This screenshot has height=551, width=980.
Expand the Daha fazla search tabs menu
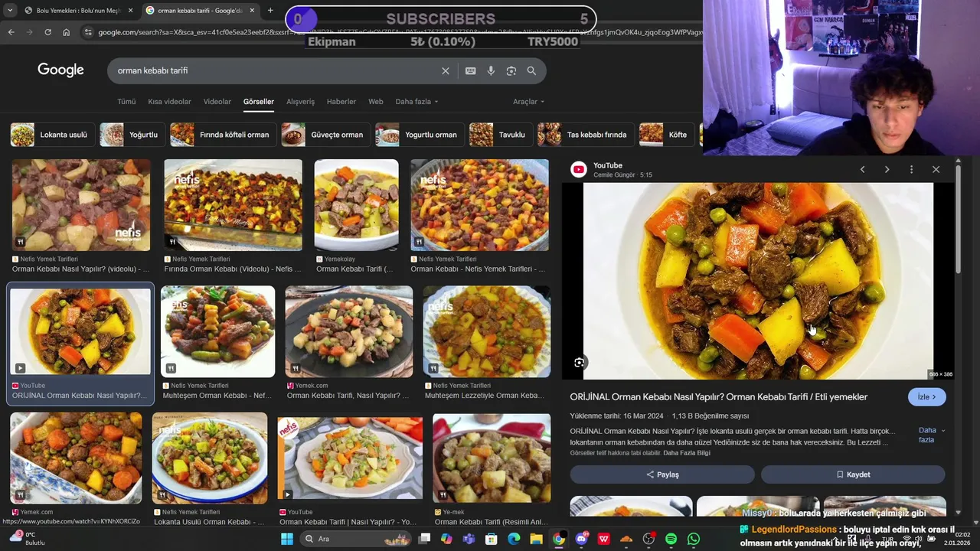tap(416, 102)
